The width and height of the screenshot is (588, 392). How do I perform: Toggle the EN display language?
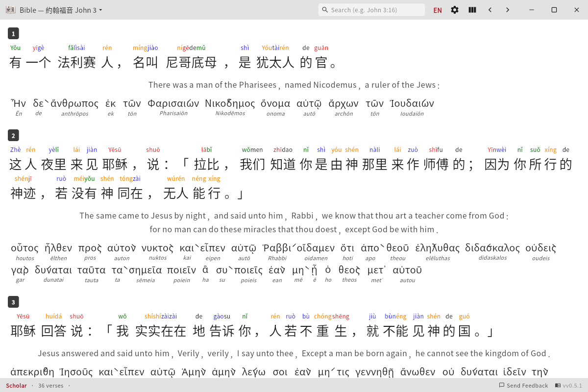tap(437, 9)
